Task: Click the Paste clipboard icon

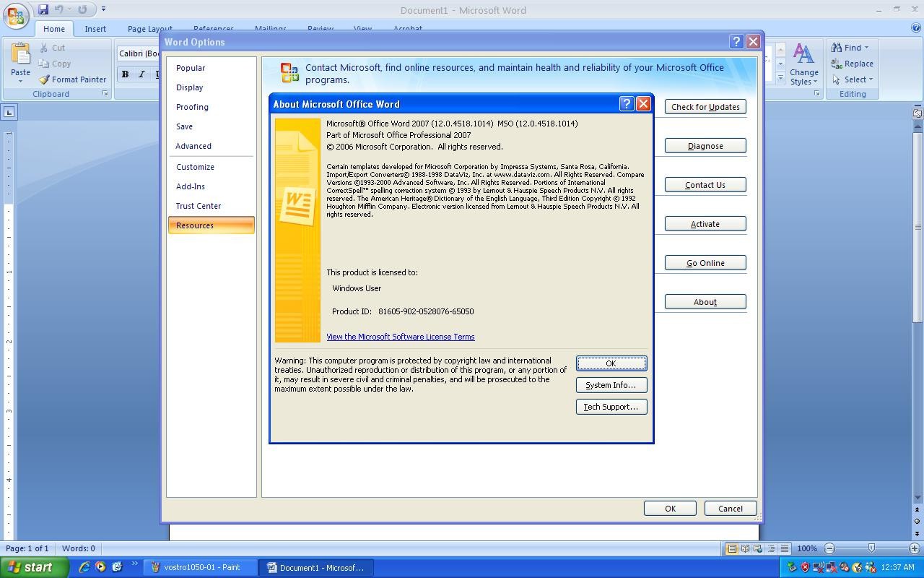Action: (20, 54)
